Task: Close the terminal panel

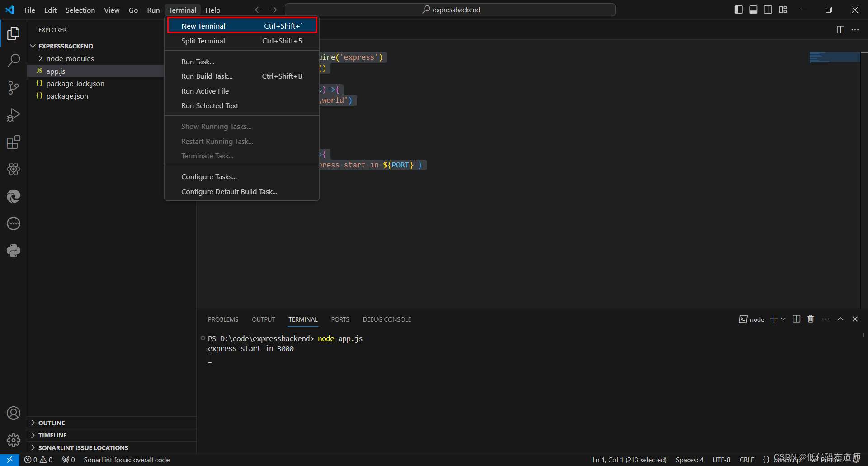Action: pos(855,319)
